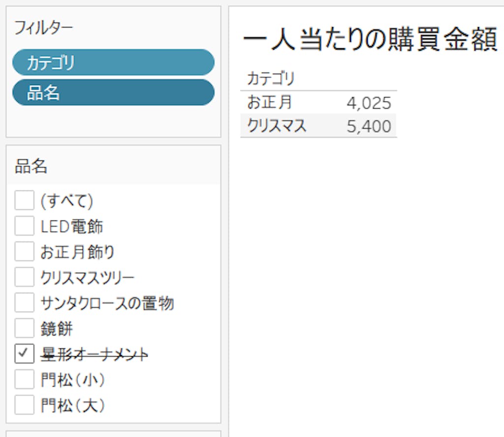Select the カテゴリ column header in table
This screenshot has width=504, height=437.
click(x=270, y=78)
